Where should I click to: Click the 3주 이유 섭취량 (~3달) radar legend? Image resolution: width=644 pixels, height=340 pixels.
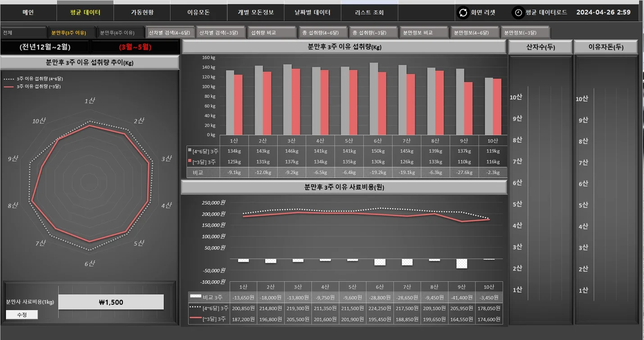32,86
